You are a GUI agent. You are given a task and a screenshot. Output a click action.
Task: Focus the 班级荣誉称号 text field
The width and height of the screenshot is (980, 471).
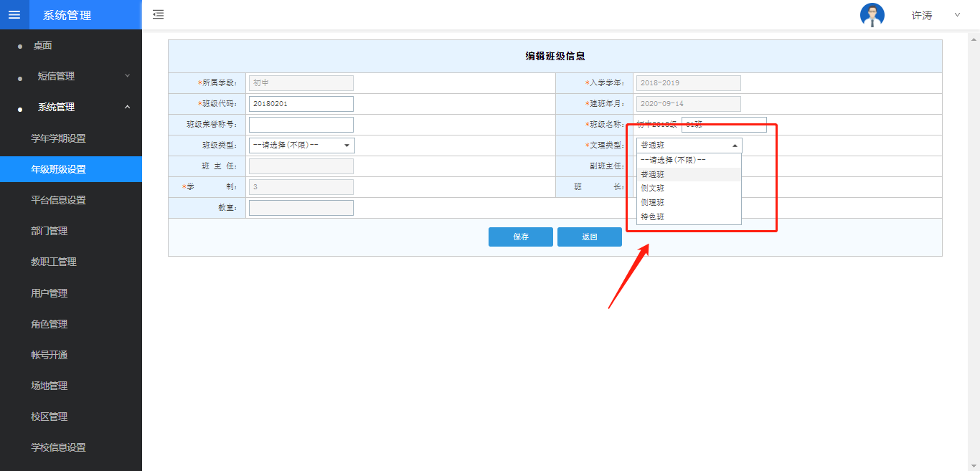click(x=301, y=125)
